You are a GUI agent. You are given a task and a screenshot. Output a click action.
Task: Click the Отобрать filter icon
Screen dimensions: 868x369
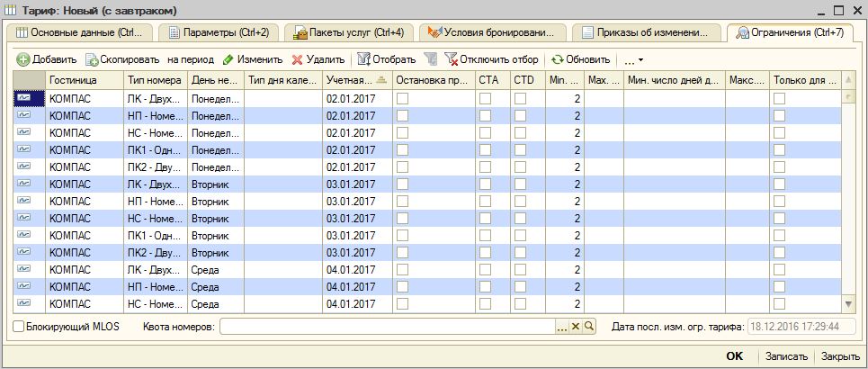click(x=363, y=59)
